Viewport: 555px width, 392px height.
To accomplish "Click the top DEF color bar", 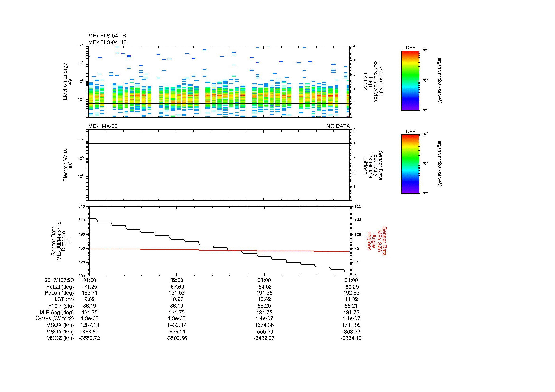I will point(410,80).
